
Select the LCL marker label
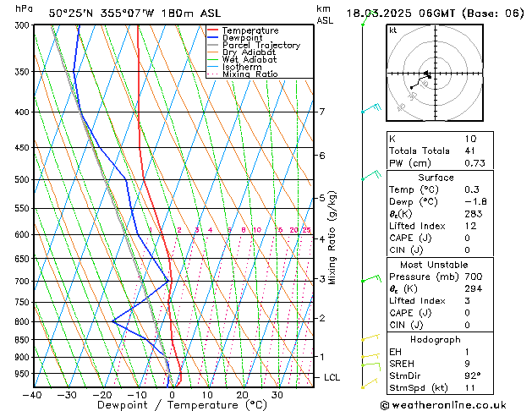332,377
